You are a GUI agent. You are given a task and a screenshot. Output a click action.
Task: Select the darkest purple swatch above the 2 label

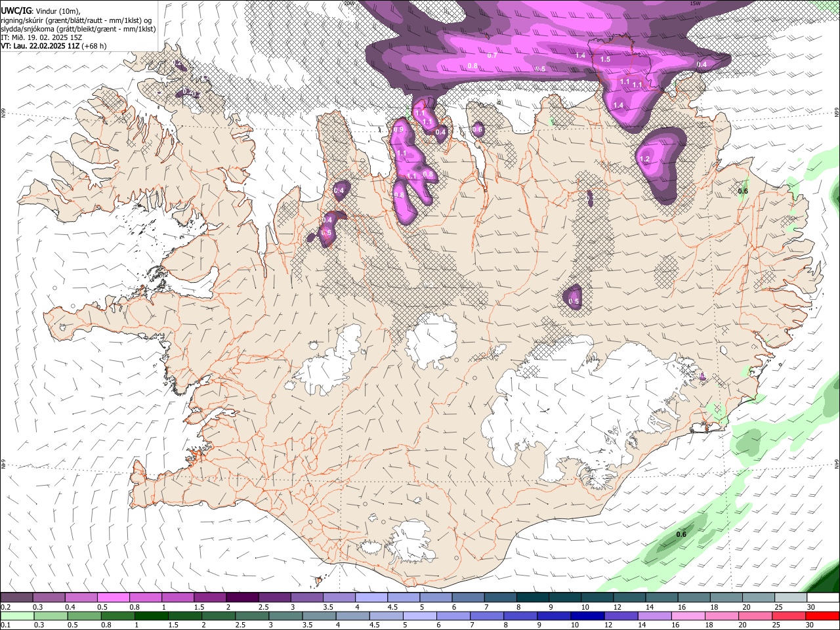pos(242,598)
